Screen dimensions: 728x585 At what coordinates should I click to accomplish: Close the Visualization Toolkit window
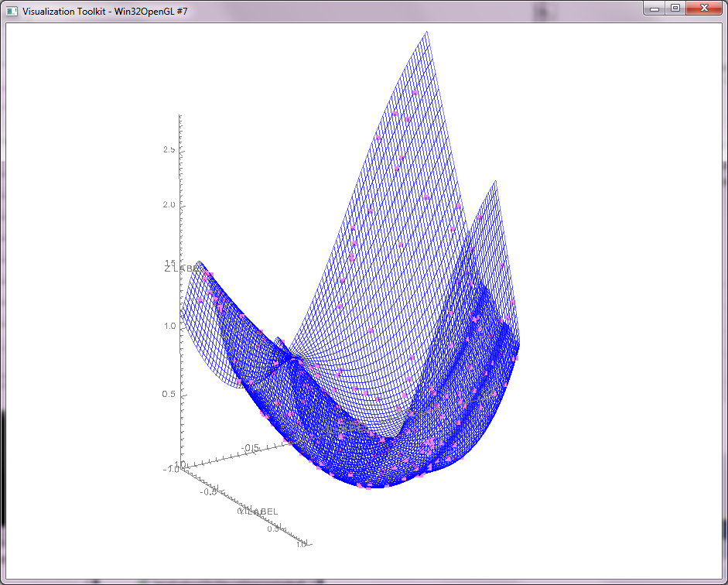(x=703, y=9)
